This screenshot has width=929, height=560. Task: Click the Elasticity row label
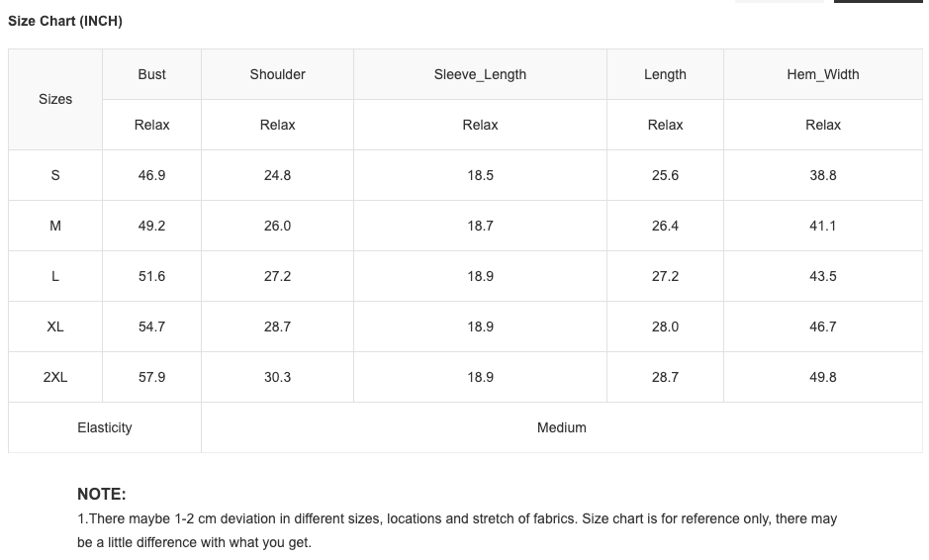(105, 427)
